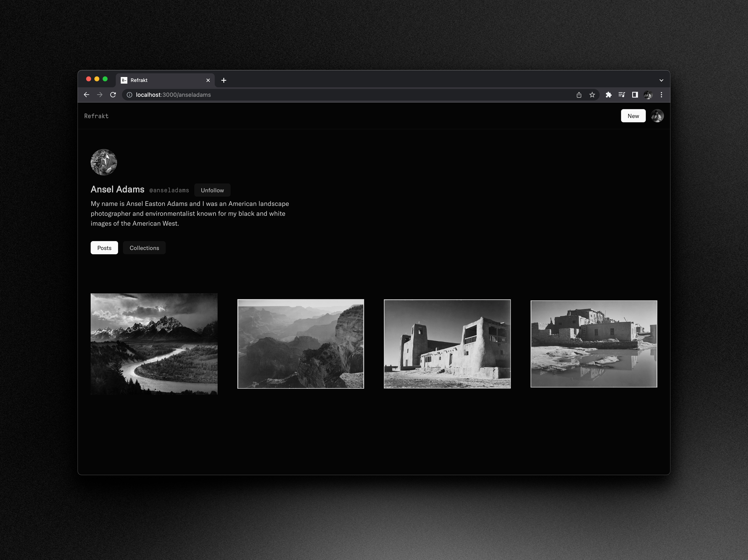Click the Unfollow button
Image resolution: width=748 pixels, height=560 pixels.
click(212, 190)
